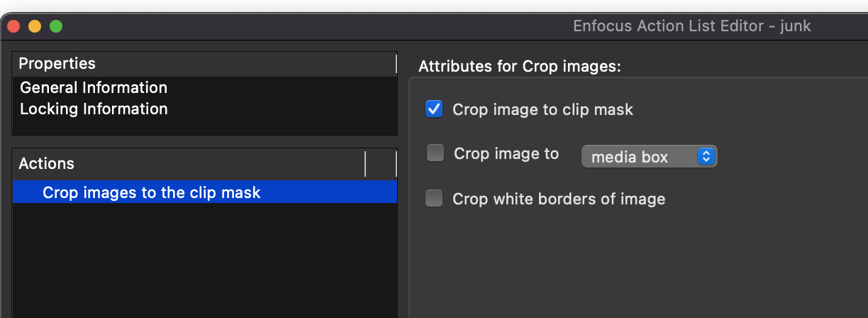The height and width of the screenshot is (318, 868).
Task: Uncheck the Crop image to clip mask checkbox
Action: (x=434, y=109)
